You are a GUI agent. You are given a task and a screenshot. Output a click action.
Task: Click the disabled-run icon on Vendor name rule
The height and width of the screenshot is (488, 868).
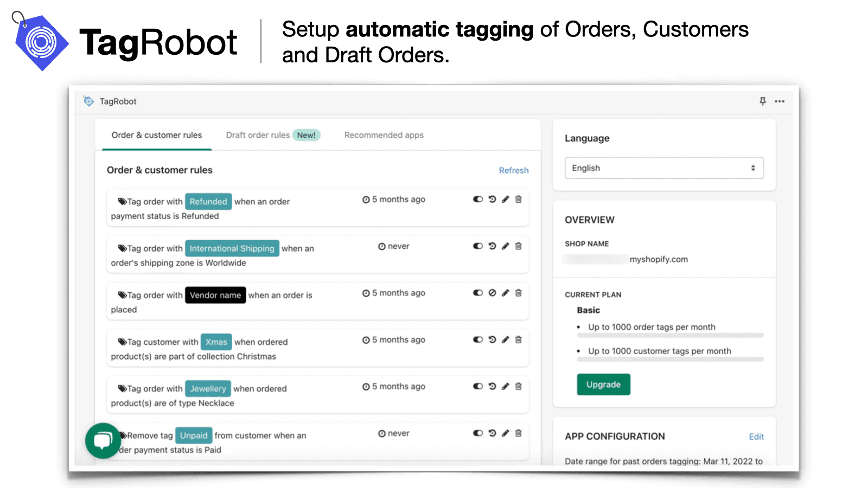(492, 293)
